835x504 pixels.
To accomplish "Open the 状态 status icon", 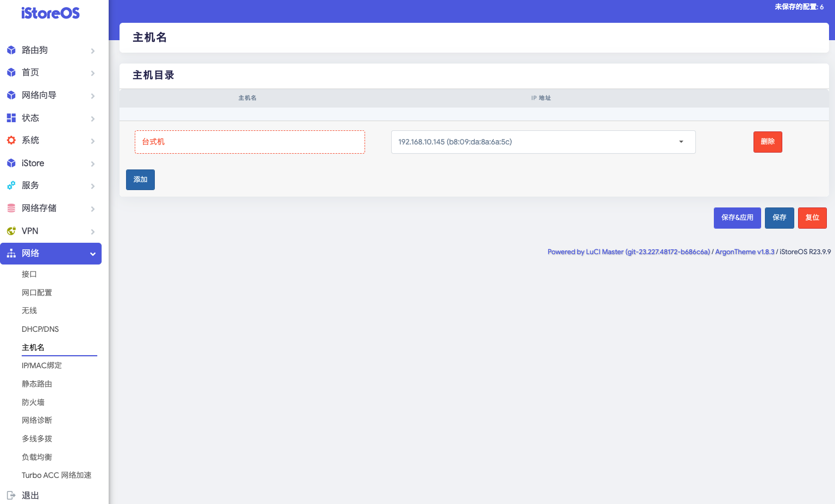I will [11, 117].
